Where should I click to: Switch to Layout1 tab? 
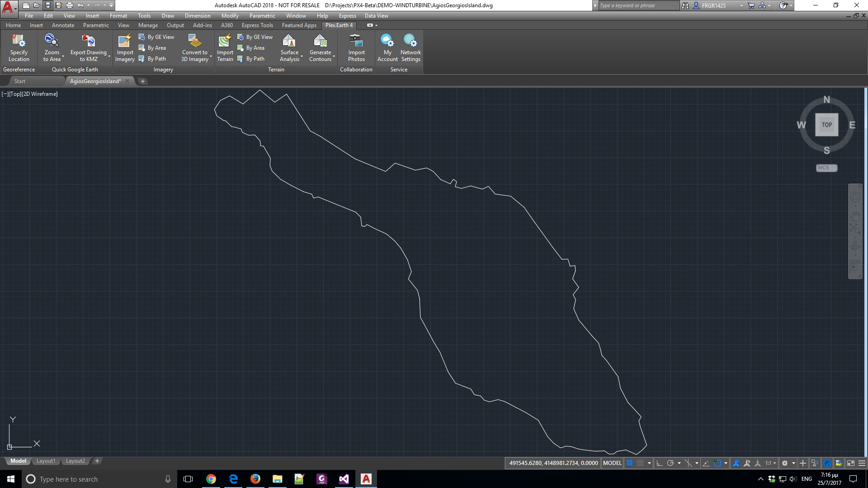tap(46, 461)
